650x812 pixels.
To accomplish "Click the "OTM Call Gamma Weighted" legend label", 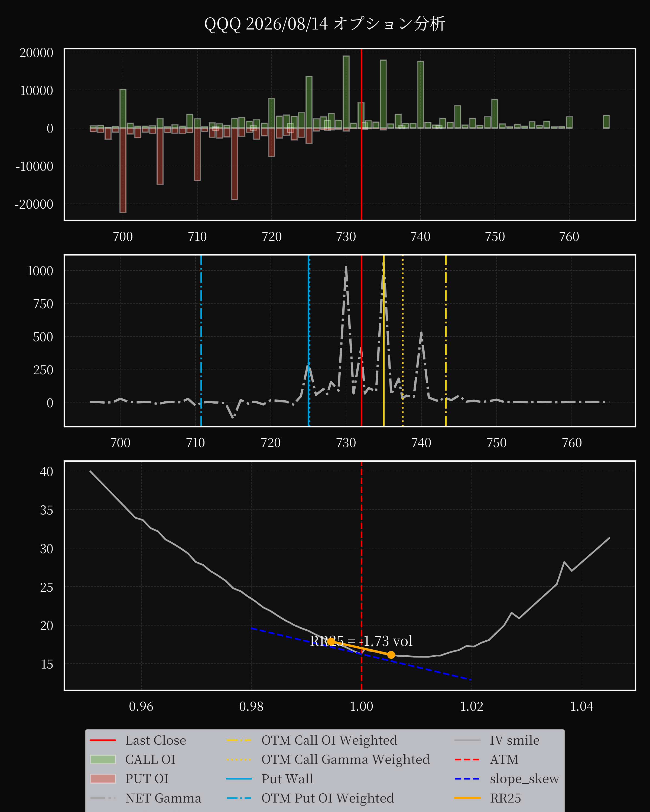I will click(346, 759).
